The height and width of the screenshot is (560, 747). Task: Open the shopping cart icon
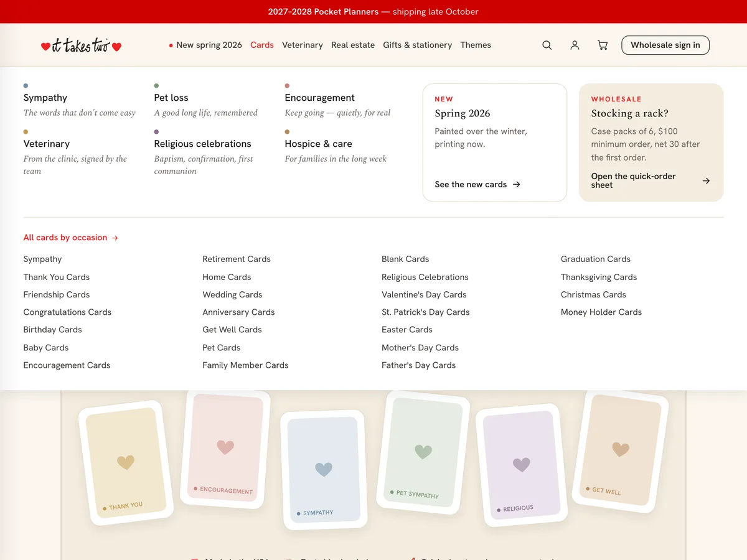(603, 45)
